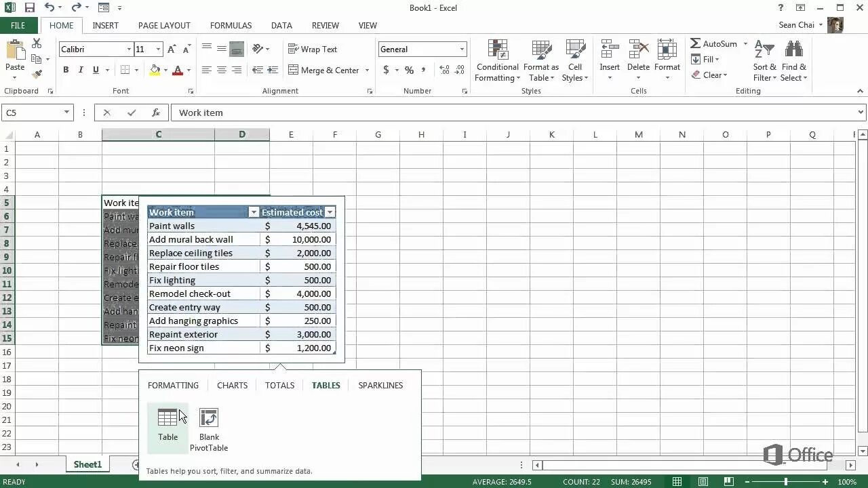Select FORMATTING in Quick Analysis
The image size is (868, 488).
point(173,385)
